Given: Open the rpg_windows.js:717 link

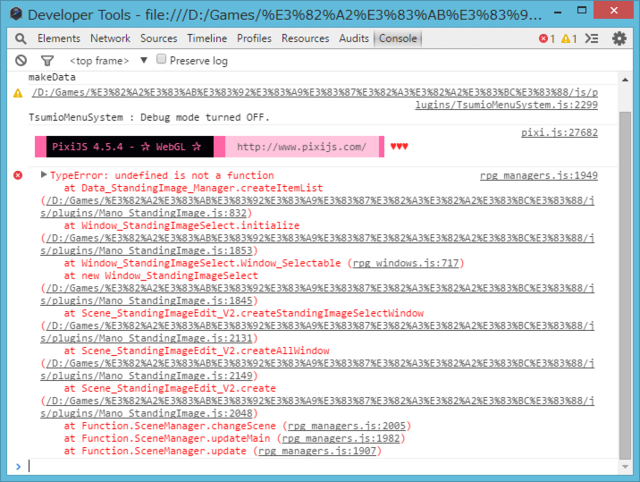Looking at the screenshot, I should click(x=406, y=263).
